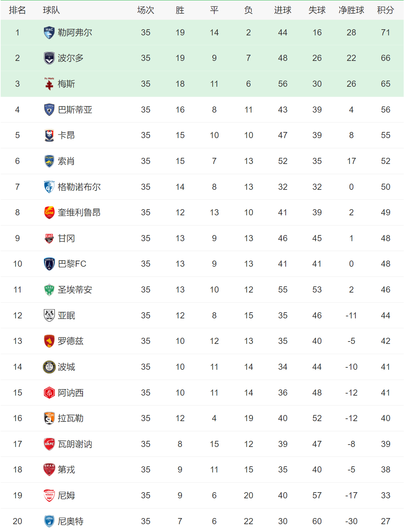The height and width of the screenshot is (532, 404).
Task: Click the 排名 column header
Action: [17, 10]
